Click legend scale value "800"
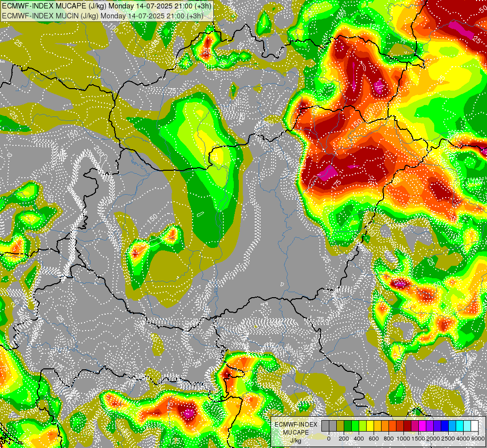 [389, 439]
